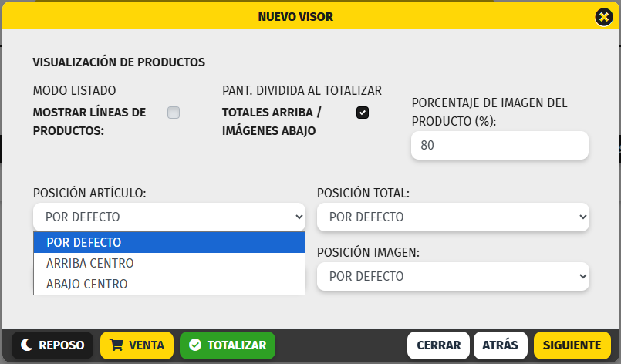Click the check circle icon on Totalizar
The image size is (621, 364).
point(195,345)
